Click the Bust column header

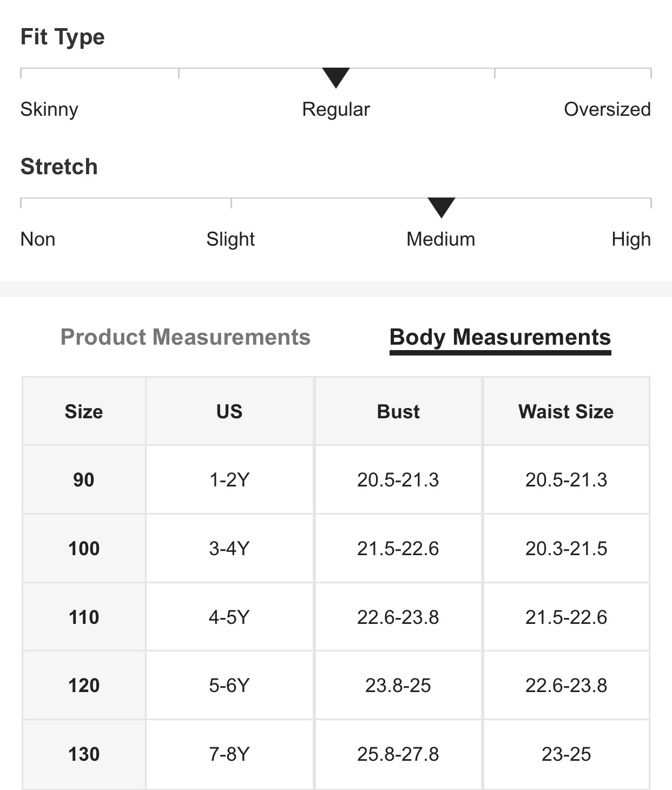click(398, 412)
